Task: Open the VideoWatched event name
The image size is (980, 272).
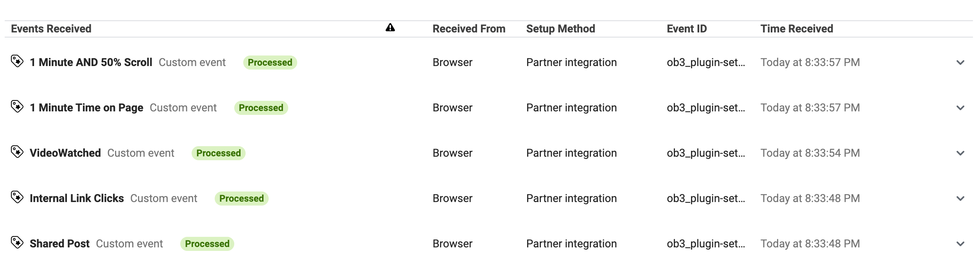Action: pyautogui.click(x=65, y=153)
